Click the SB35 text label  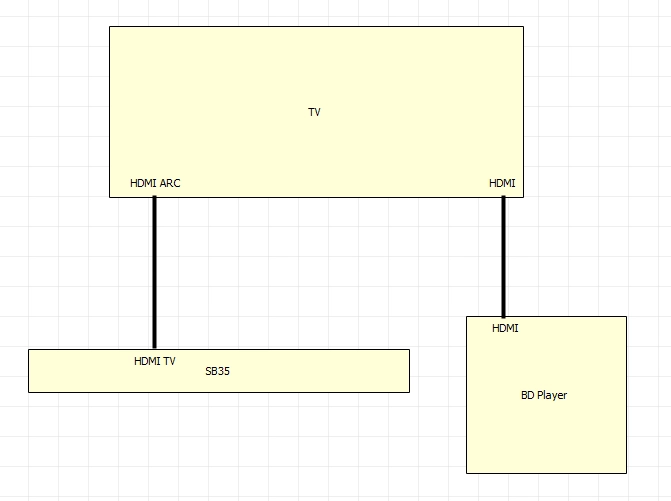point(217,371)
